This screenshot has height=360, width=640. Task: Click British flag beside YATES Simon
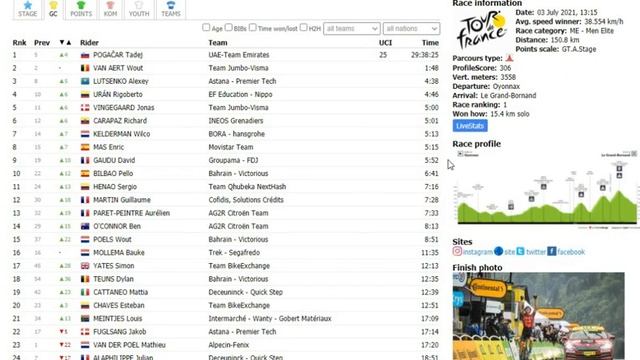point(85,266)
